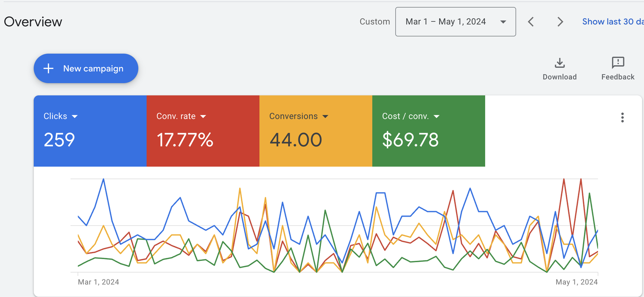This screenshot has height=297, width=644.
Task: Click the Overview page heading
Action: coord(33,21)
